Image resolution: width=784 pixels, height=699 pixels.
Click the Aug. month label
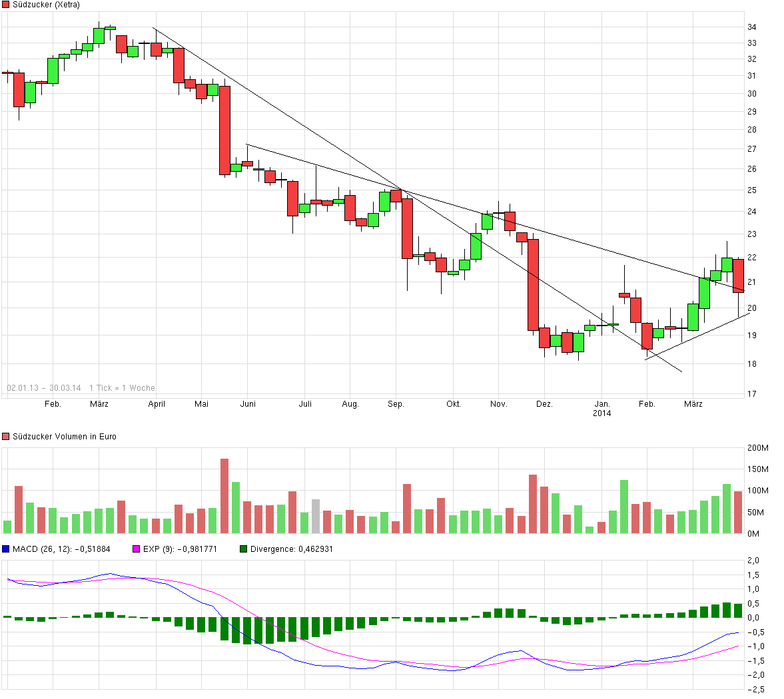(350, 404)
